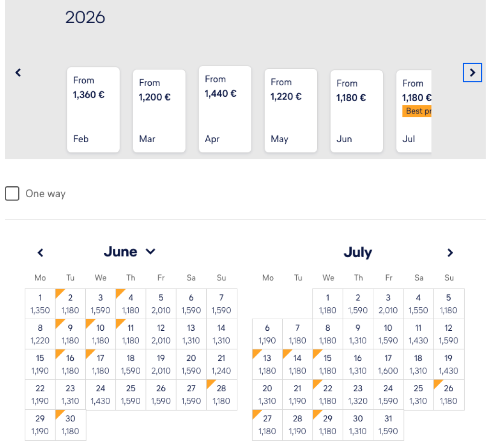Go to previous month before June
Image resolution: width=490 pixels, height=448 pixels.
point(41,253)
